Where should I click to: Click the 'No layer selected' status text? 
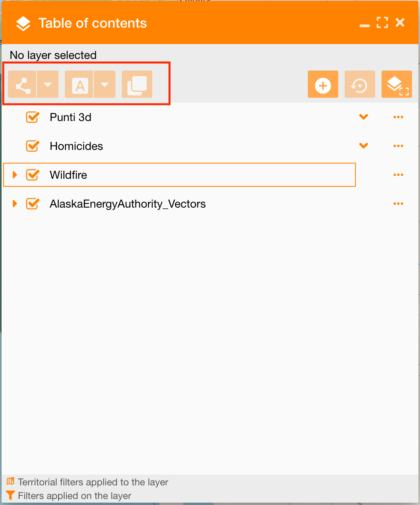53,55
